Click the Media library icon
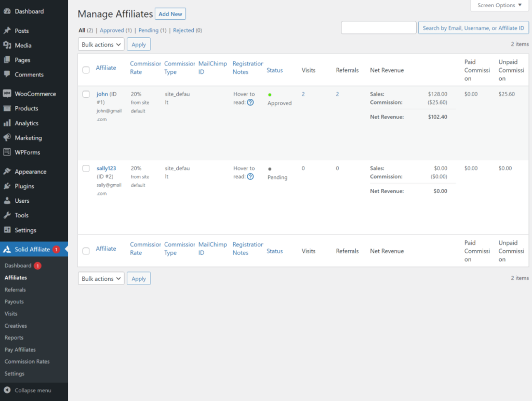 pyautogui.click(x=7, y=45)
